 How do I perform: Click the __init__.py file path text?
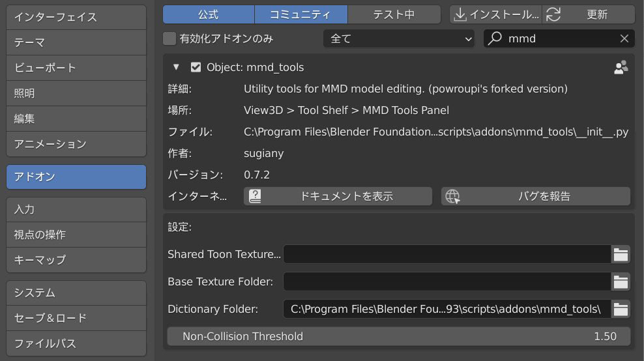pos(436,132)
